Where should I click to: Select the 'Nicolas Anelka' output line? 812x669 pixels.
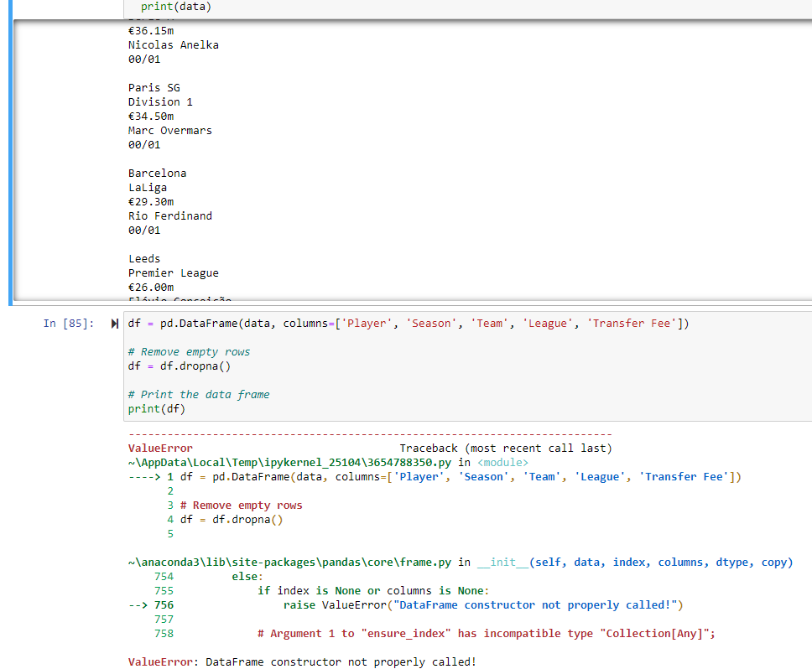coord(174,45)
